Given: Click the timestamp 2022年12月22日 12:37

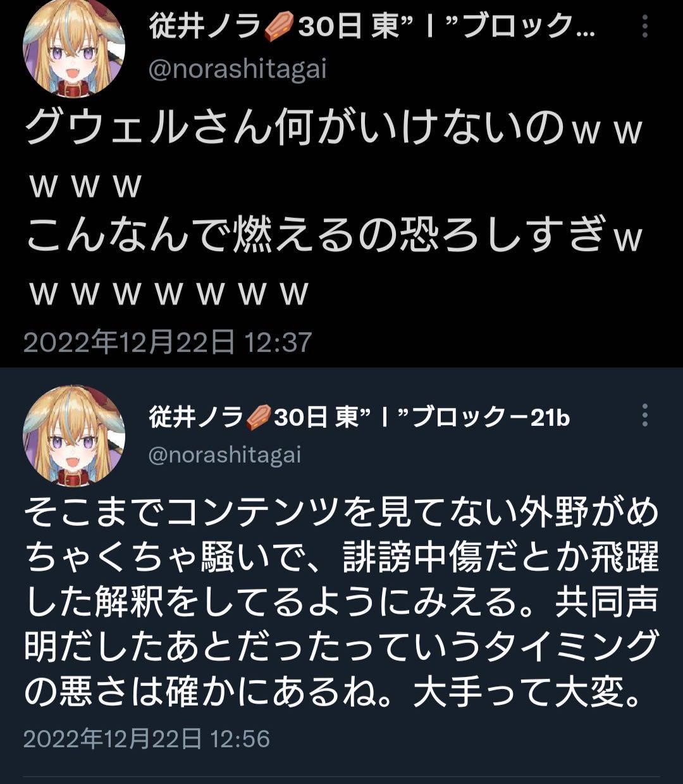Looking at the screenshot, I should 168,342.
